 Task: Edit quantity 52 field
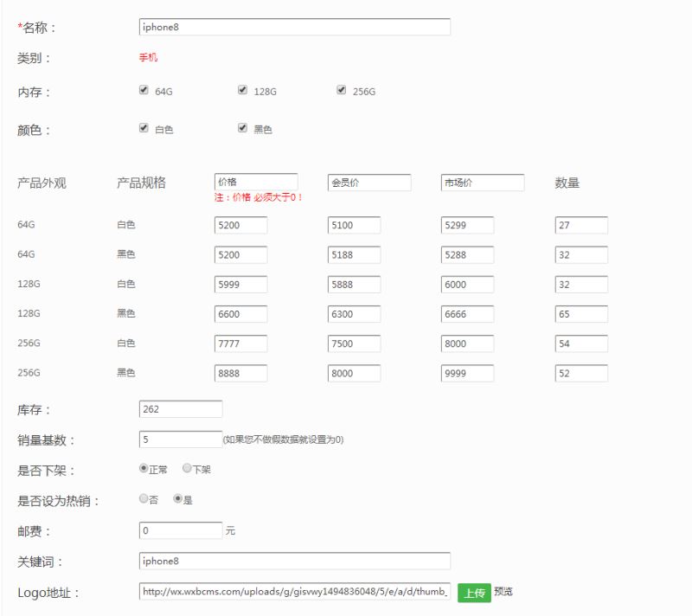point(581,373)
